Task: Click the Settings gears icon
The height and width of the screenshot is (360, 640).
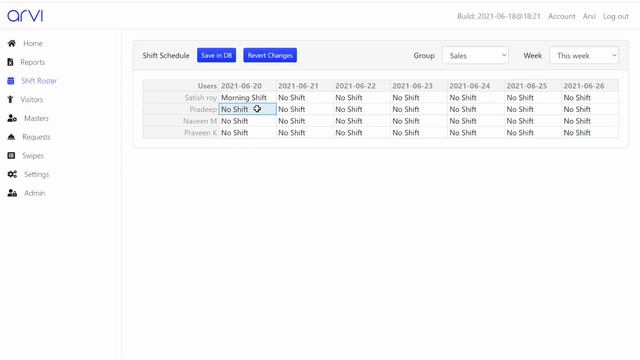Action: point(12,174)
